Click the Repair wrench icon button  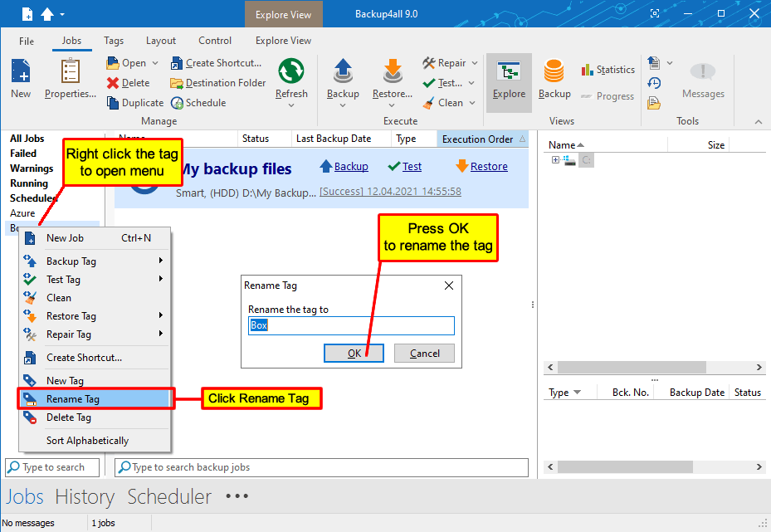point(444,63)
